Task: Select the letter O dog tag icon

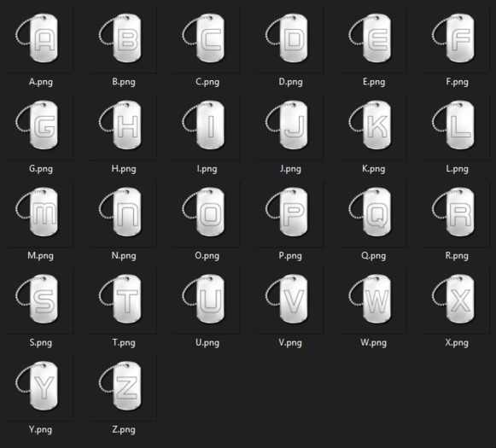Action: (203, 212)
